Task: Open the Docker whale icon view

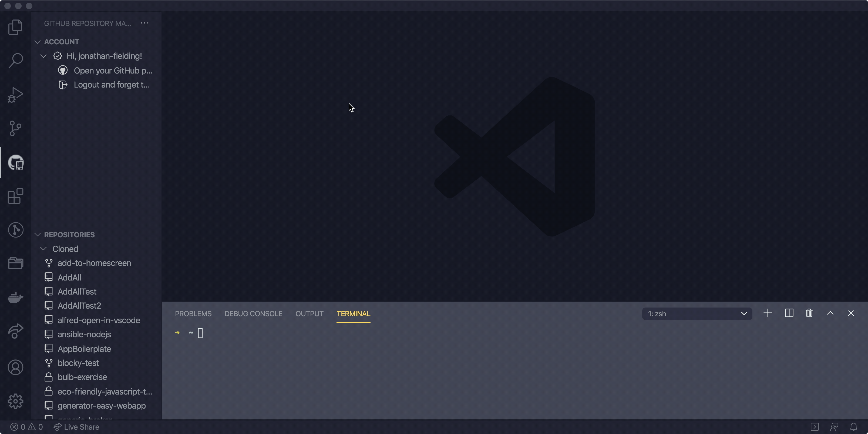Action: [x=15, y=298]
